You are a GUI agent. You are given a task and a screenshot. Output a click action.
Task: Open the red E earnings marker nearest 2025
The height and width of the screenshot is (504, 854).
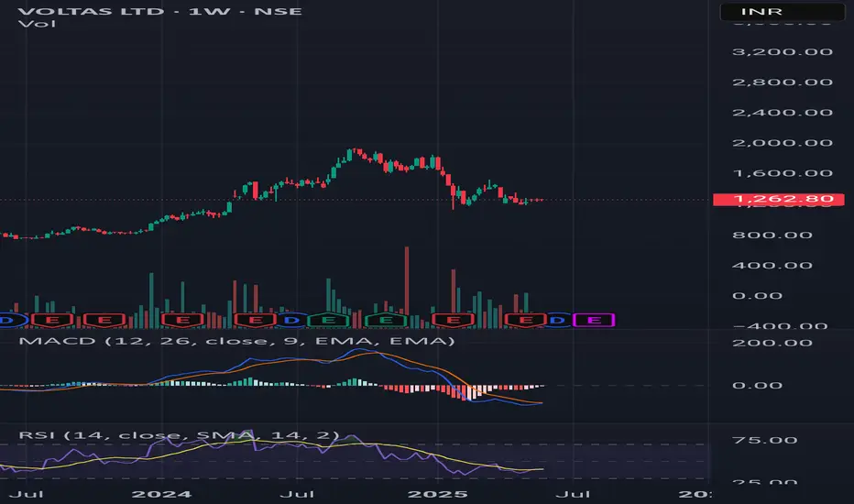(453, 320)
